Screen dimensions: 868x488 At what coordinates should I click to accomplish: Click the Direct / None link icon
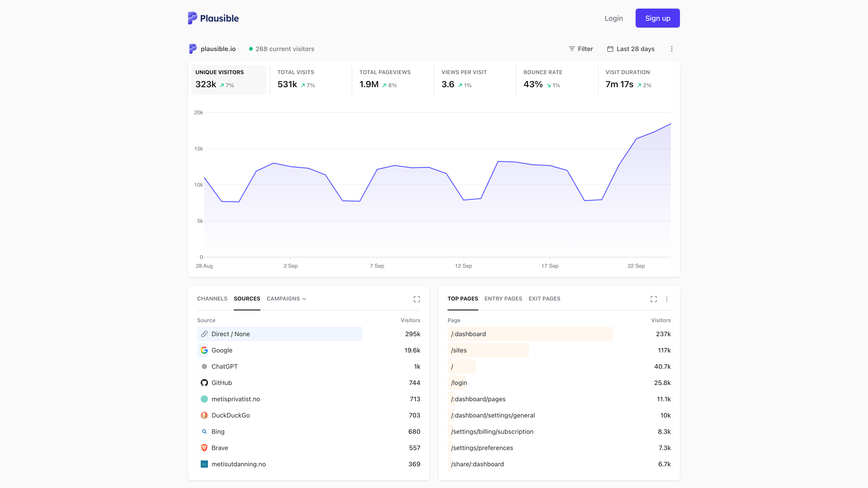[204, 334]
